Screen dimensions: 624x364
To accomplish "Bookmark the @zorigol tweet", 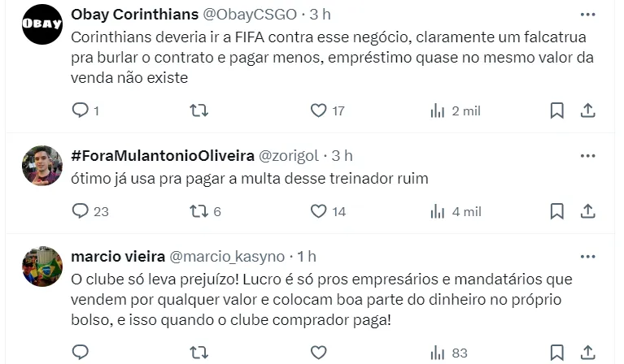I will (556, 211).
